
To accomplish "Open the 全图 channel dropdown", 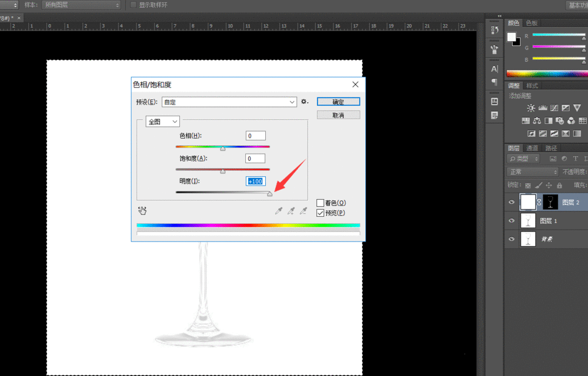I will [x=162, y=121].
